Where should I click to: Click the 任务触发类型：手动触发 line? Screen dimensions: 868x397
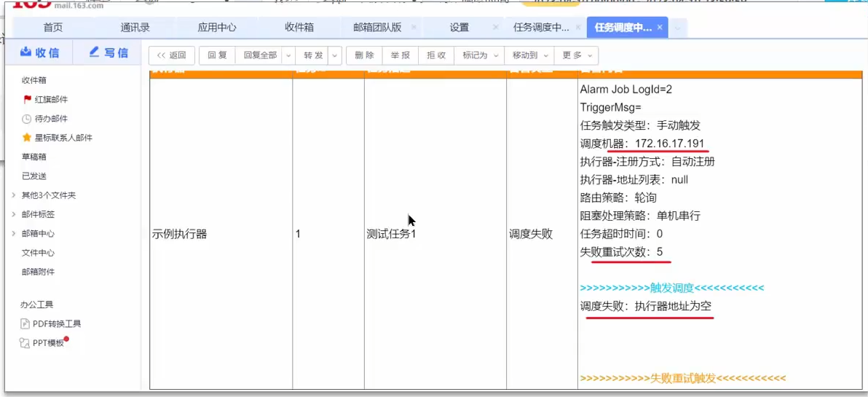point(641,126)
